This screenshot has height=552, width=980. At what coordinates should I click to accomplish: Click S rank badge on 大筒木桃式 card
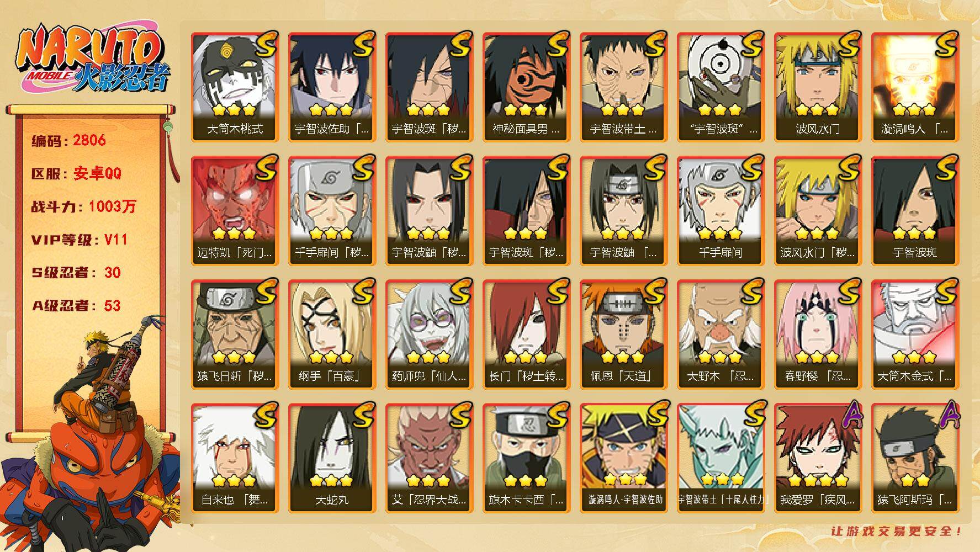265,45
